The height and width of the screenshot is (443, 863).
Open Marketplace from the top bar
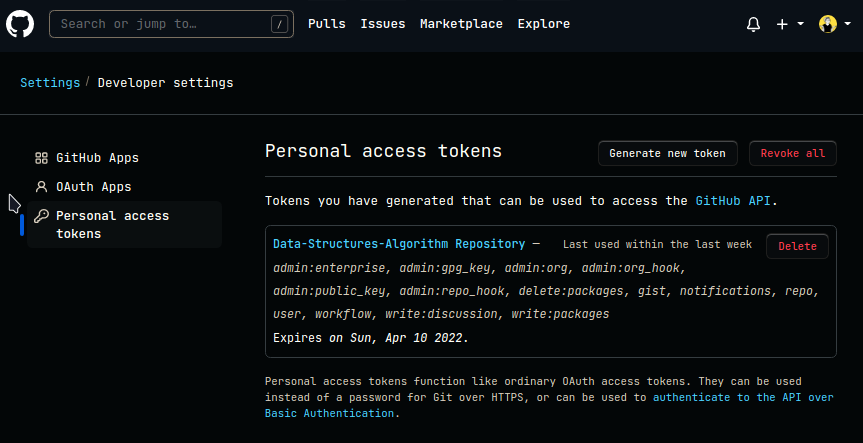pyautogui.click(x=461, y=24)
